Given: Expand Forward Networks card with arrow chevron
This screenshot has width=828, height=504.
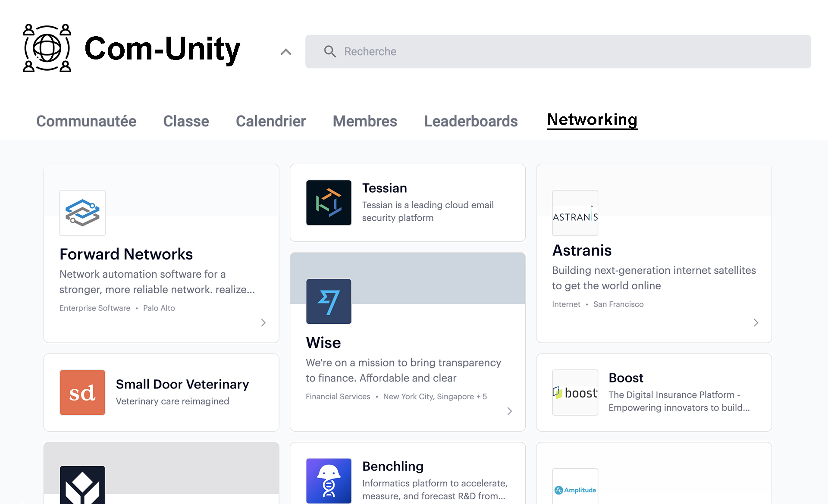Looking at the screenshot, I should coord(263,322).
